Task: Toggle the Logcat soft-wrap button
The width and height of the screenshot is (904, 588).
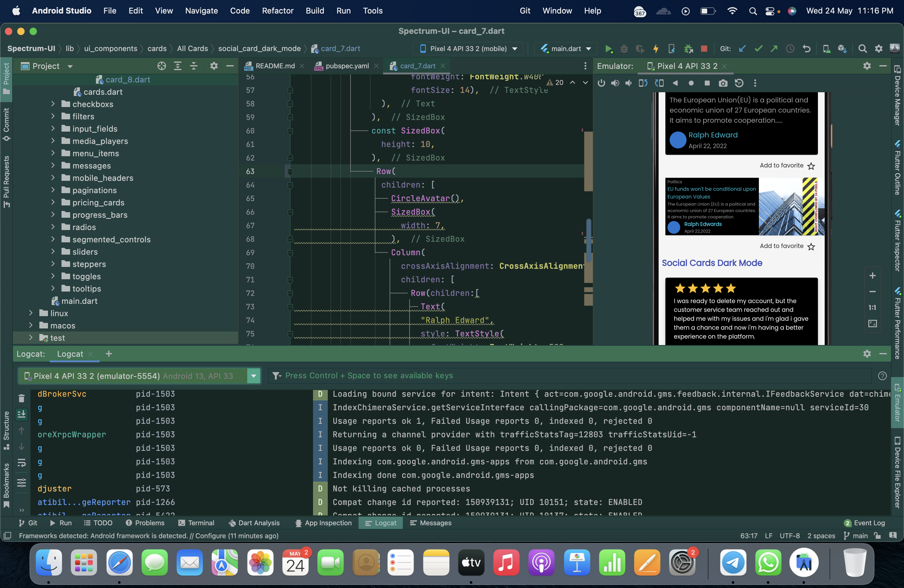Action: point(21,463)
